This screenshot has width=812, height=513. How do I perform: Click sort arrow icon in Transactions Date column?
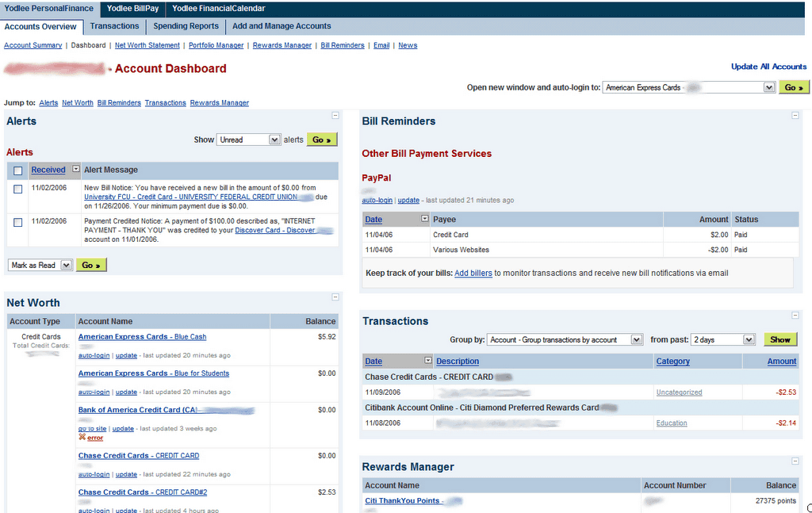click(427, 360)
